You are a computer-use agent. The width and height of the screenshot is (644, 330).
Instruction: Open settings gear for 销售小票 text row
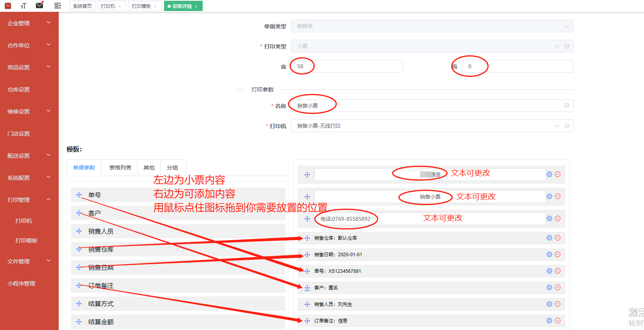tap(549, 196)
